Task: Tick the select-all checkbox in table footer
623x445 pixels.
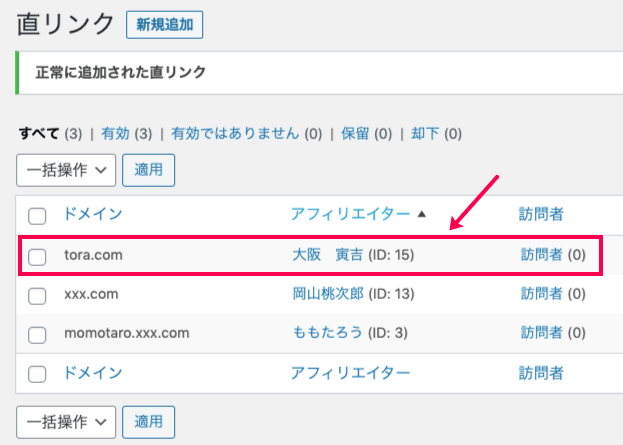Action: pyautogui.click(x=37, y=374)
